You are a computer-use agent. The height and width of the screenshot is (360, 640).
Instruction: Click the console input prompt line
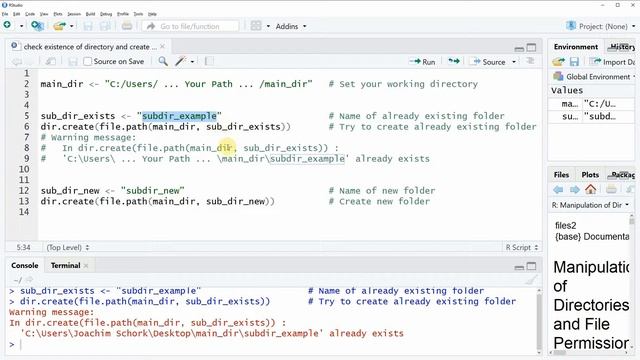273,344
